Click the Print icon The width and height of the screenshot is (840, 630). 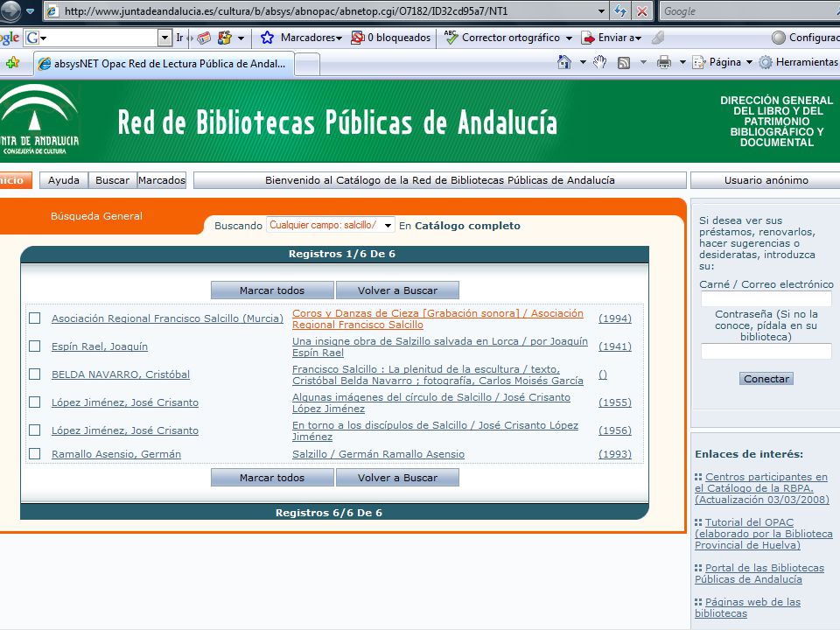click(x=664, y=62)
